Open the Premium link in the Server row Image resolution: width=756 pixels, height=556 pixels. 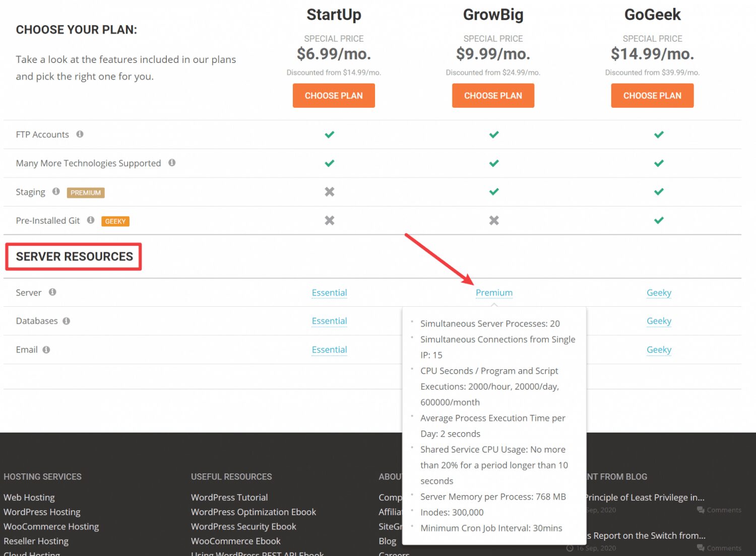[494, 293]
